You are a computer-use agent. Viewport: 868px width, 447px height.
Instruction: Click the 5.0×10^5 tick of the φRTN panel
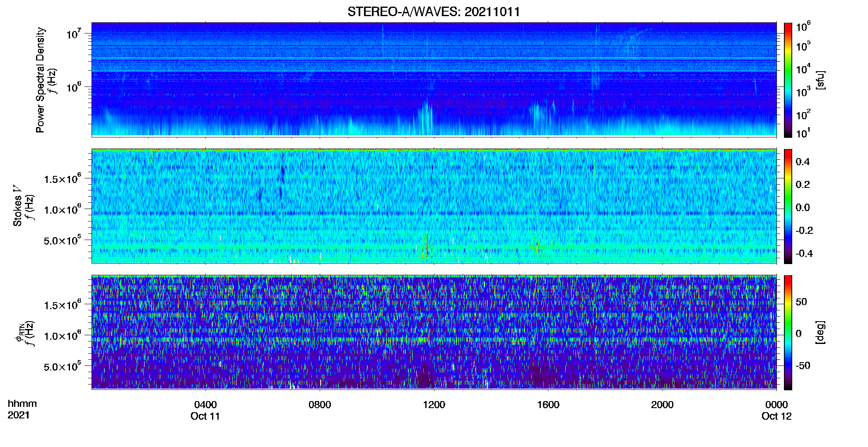63,366
